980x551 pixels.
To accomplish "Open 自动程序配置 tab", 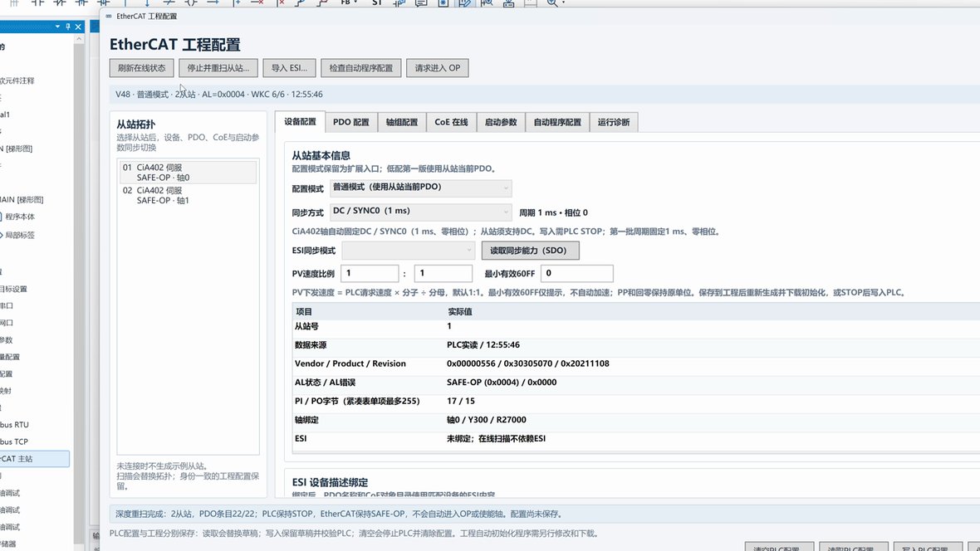I will tap(557, 123).
